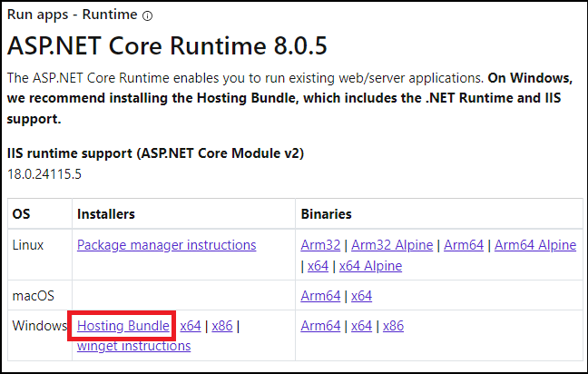The image size is (588, 374).
Task: Download the Linux Arm32 binary
Action: coord(322,245)
